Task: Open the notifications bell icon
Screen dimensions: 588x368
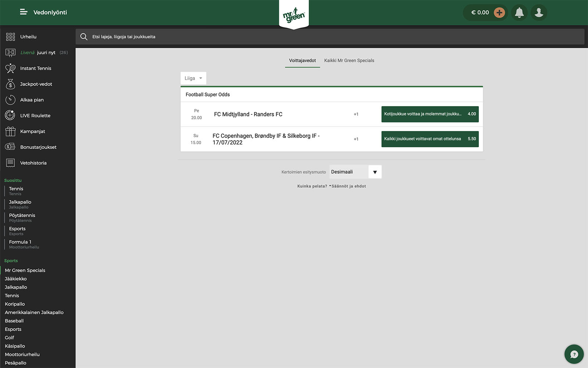Action: point(519,13)
